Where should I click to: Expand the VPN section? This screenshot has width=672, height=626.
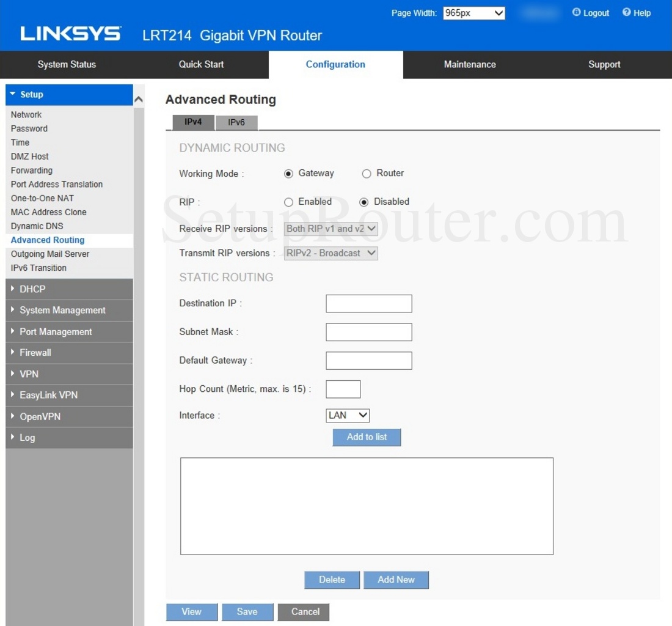pyautogui.click(x=70, y=374)
